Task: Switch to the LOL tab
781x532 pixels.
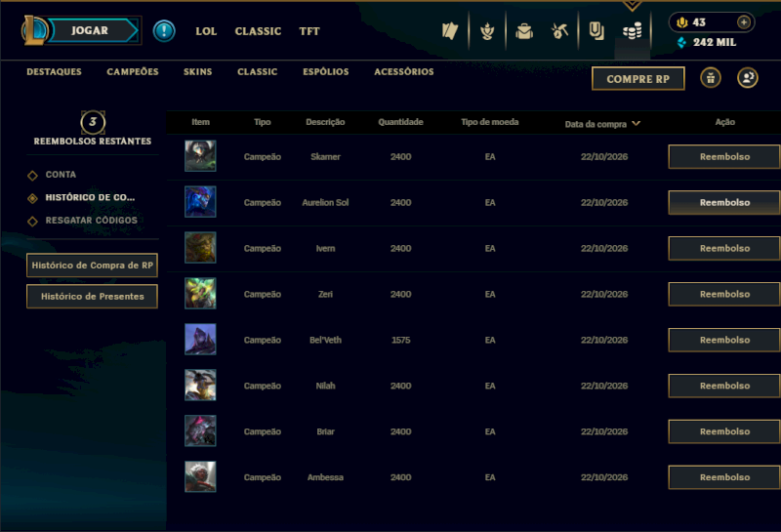Action: coord(206,31)
